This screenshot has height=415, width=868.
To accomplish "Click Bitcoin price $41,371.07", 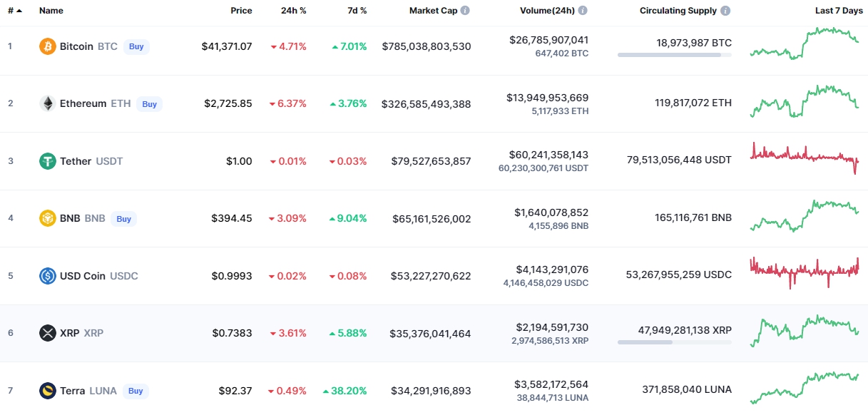I will pyautogui.click(x=226, y=46).
